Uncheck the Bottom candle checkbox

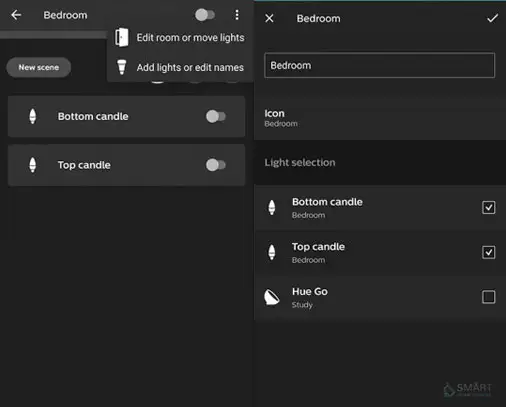pos(488,207)
